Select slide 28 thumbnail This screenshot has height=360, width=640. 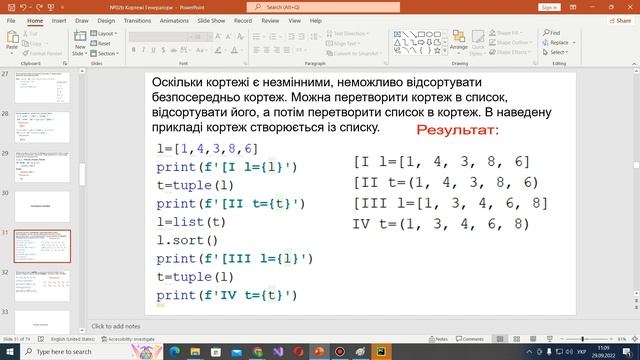[x=42, y=127]
